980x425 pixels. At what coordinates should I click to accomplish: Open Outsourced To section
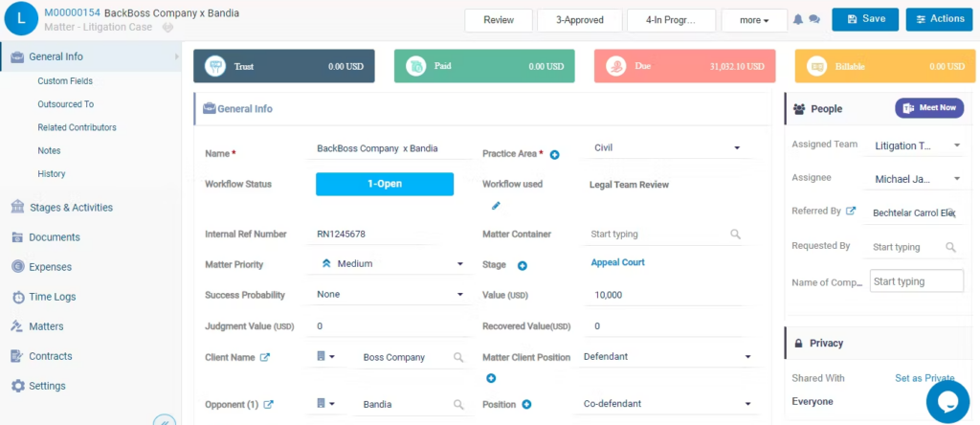tap(66, 104)
